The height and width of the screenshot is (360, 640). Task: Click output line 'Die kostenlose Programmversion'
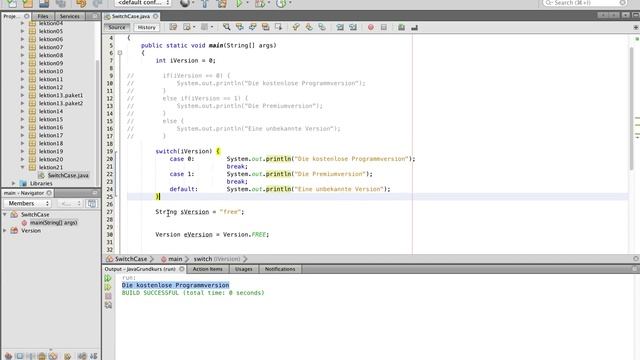point(175,285)
